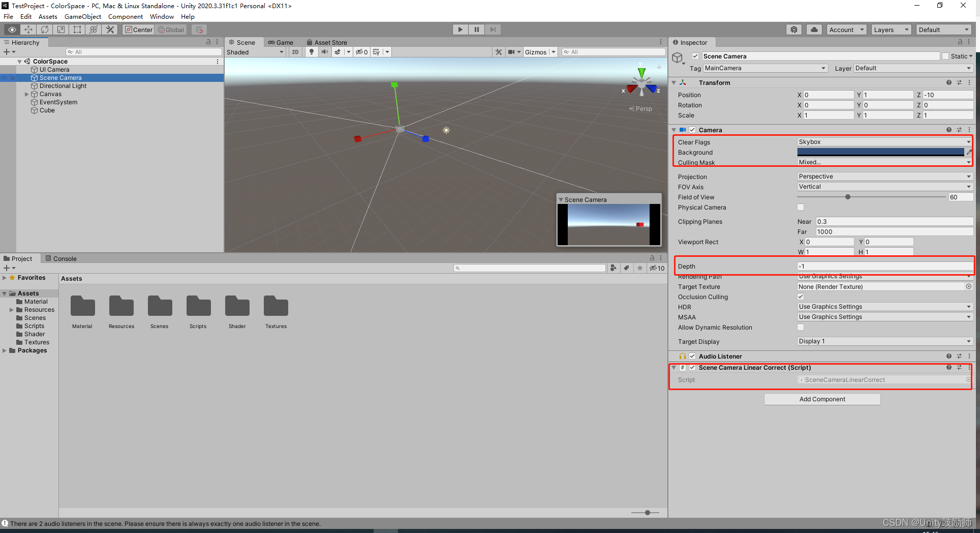Toggle Camera component enabled checkbox

[692, 130]
